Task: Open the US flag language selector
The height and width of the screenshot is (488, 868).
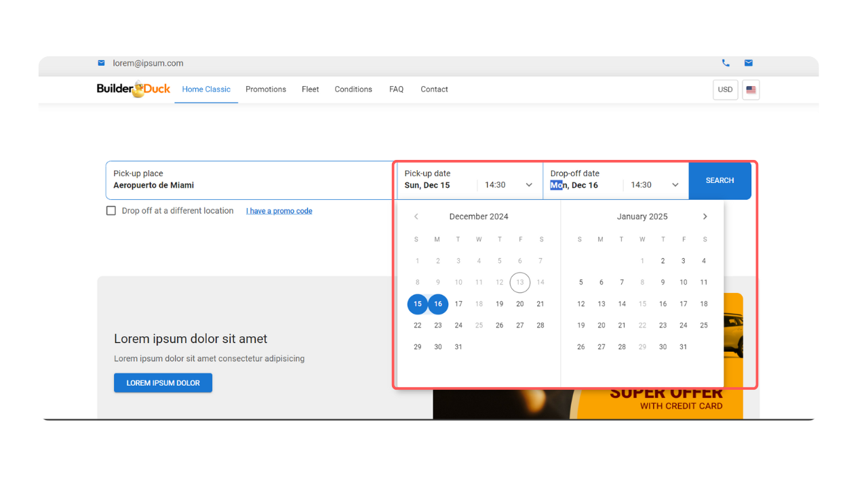Action: pyautogui.click(x=751, y=89)
